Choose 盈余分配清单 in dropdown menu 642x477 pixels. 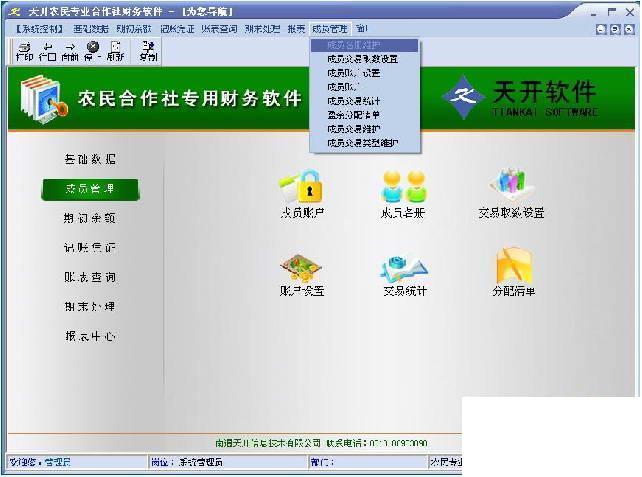[364, 115]
